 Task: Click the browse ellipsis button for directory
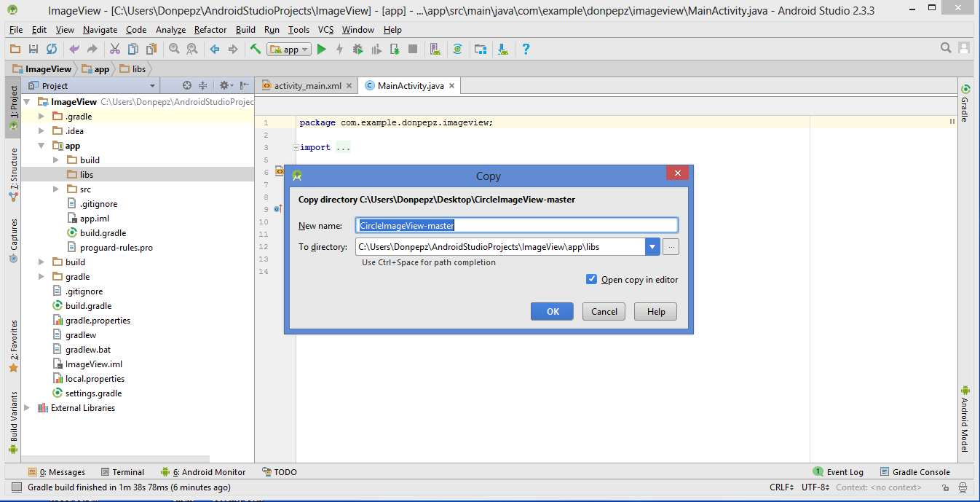671,247
